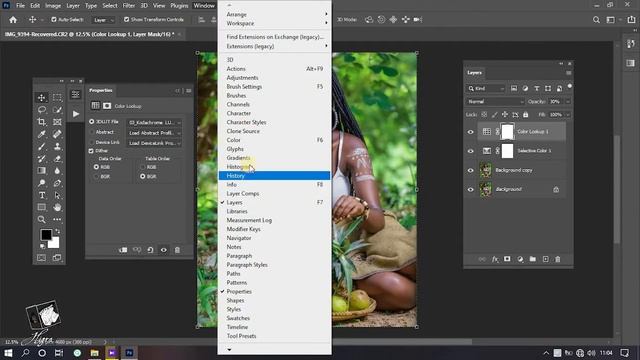Open the Filter menu

[129, 5]
